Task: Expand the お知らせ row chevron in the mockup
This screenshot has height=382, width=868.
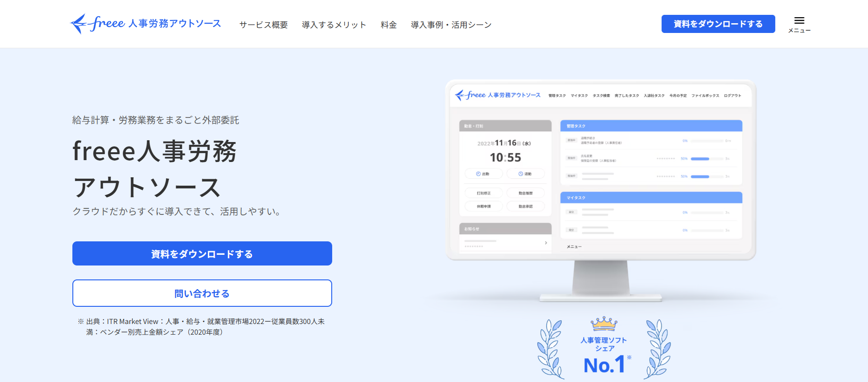Action: 546,243
